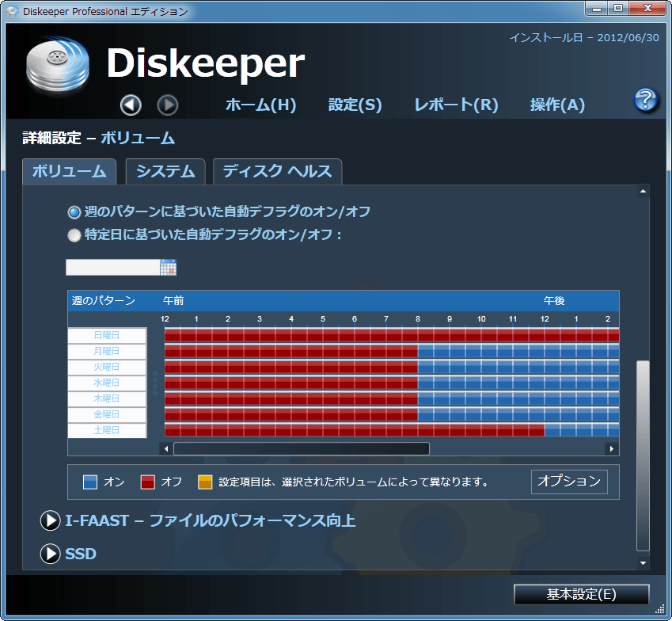Click the title bar Diskeeper app icon
Image resolution: width=672 pixels, height=621 pixels.
pyautogui.click(x=13, y=11)
